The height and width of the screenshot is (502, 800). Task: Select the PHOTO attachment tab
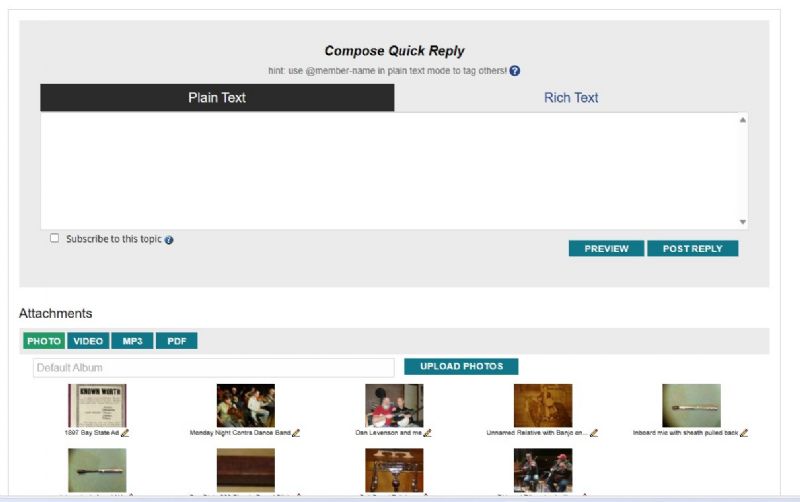(x=44, y=341)
